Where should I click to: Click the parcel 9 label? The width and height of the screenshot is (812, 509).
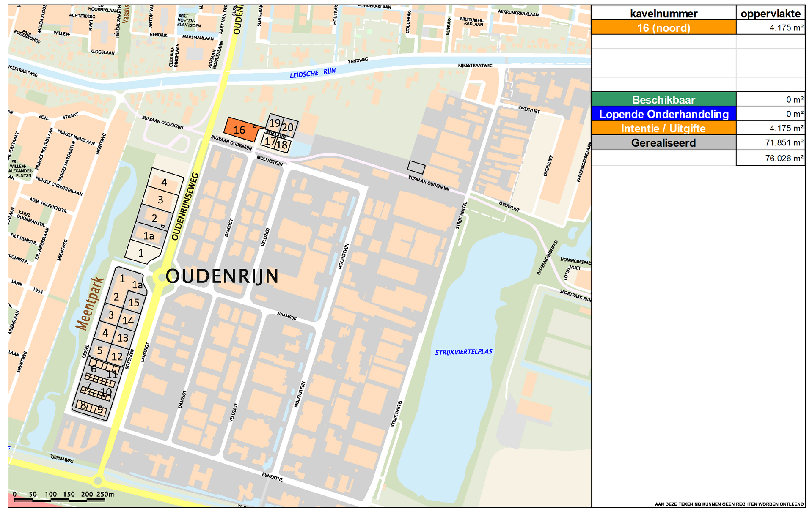(100, 409)
